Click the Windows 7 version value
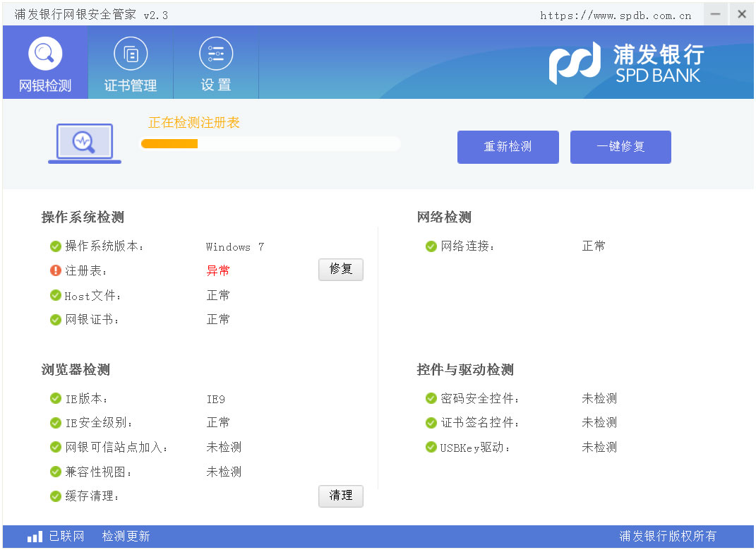This screenshot has width=756, height=550. [235, 247]
